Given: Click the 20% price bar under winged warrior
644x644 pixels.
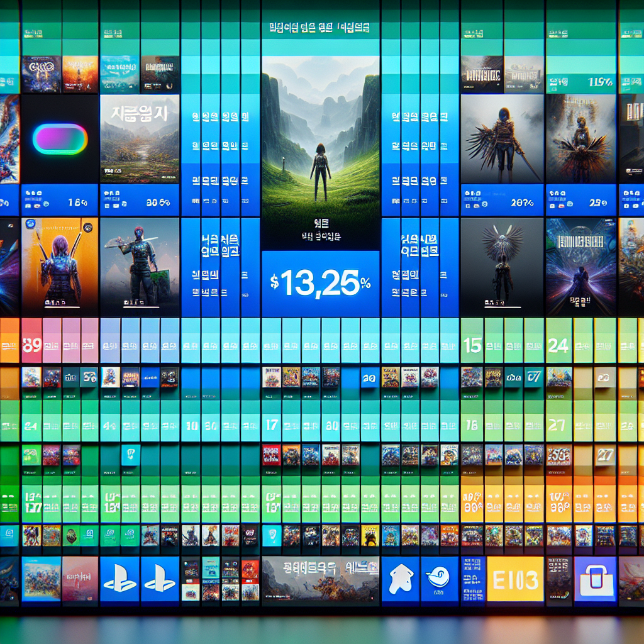Looking at the screenshot, I should pyautogui.click(x=502, y=200).
